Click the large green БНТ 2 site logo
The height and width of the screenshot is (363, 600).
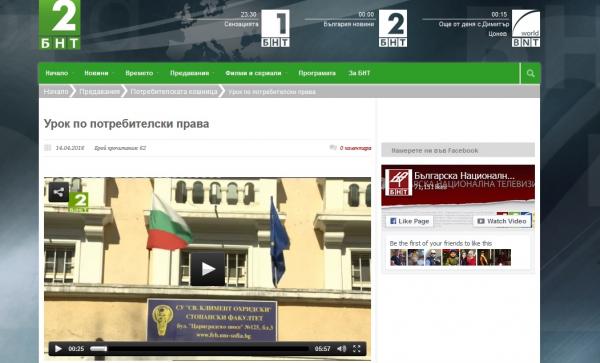[60, 24]
